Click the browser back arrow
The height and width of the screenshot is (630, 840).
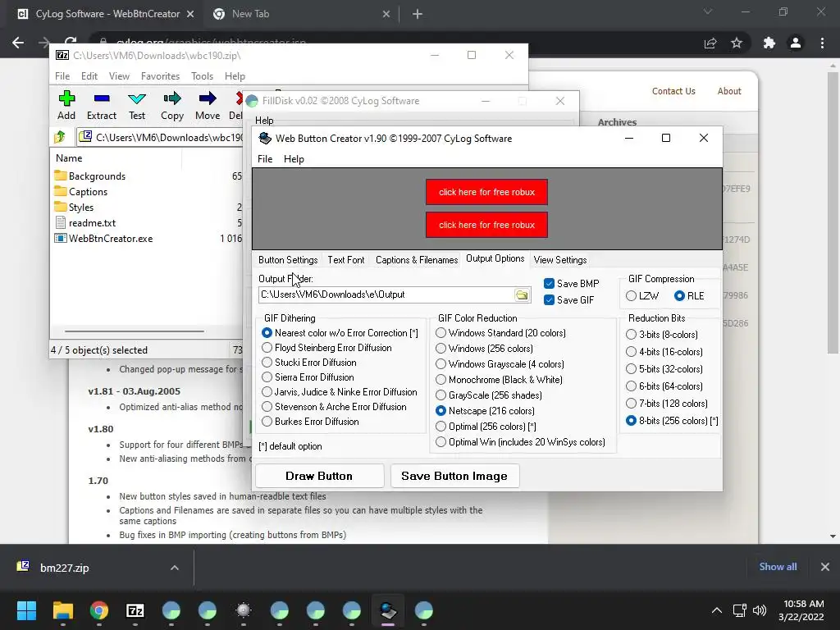pos(18,43)
